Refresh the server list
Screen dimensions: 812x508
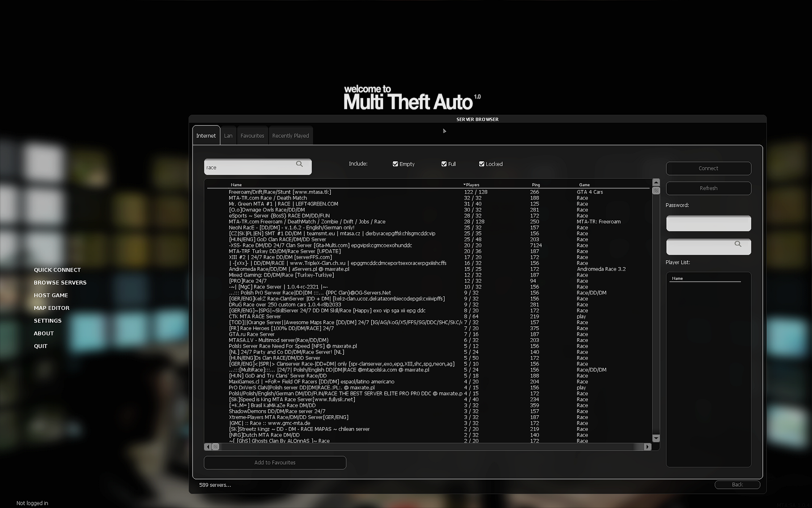pyautogui.click(x=708, y=188)
